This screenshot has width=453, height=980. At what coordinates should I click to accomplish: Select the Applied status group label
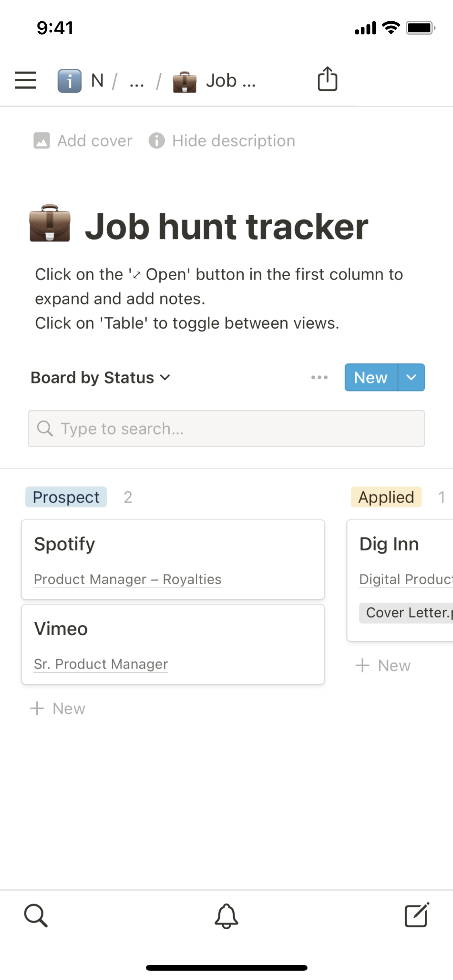[x=386, y=497]
